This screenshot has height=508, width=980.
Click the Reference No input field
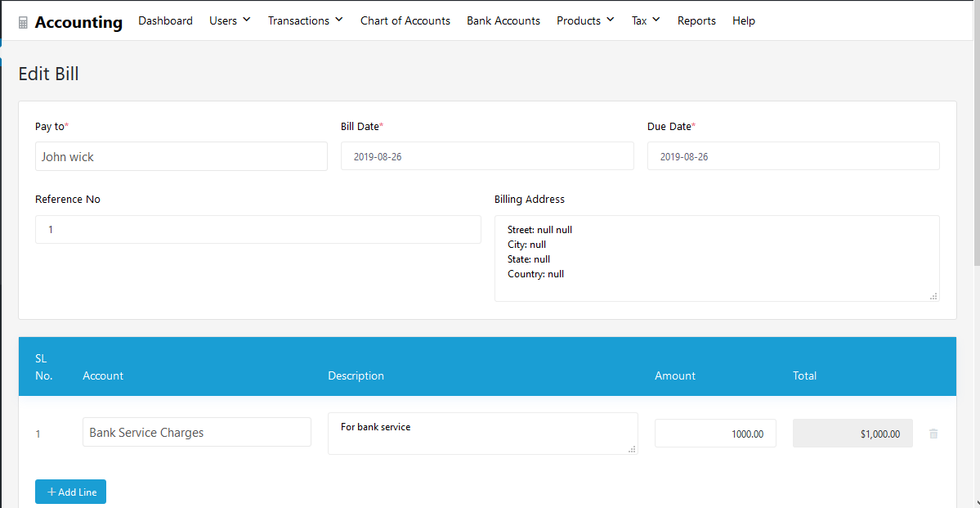(257, 230)
